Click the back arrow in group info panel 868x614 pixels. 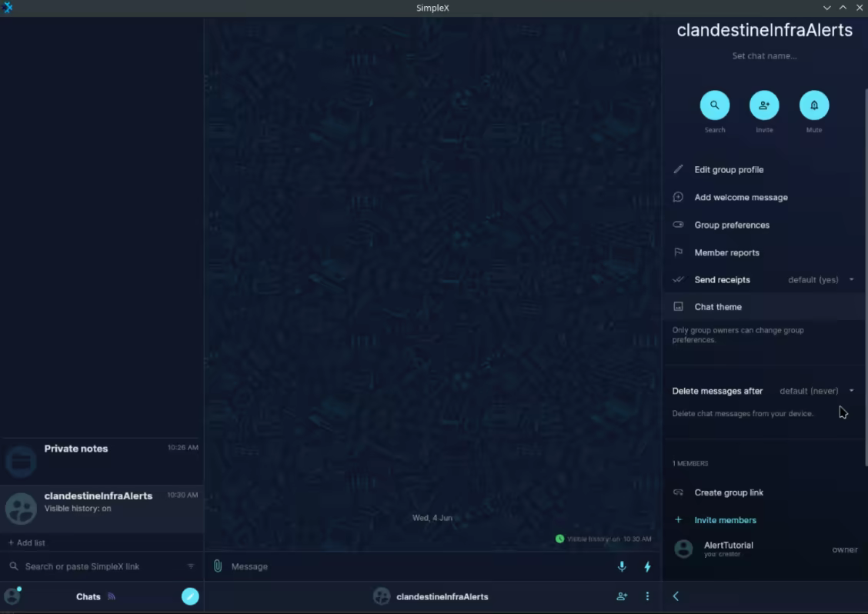(676, 596)
